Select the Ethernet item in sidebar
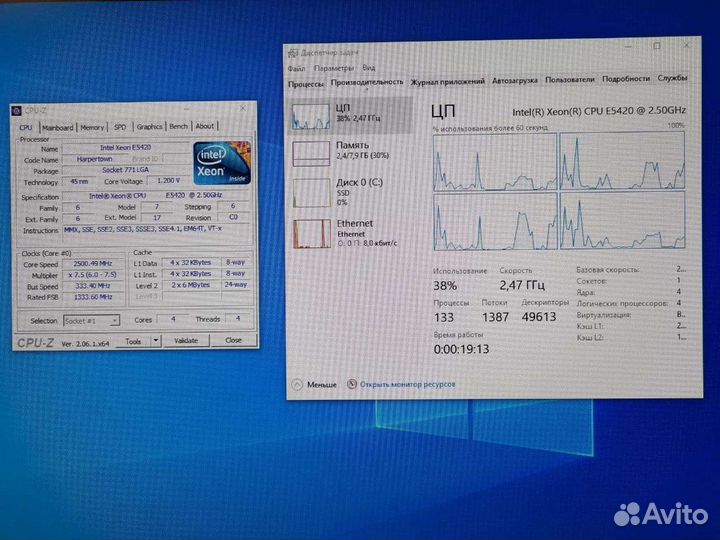The image size is (720, 540). tap(351, 233)
